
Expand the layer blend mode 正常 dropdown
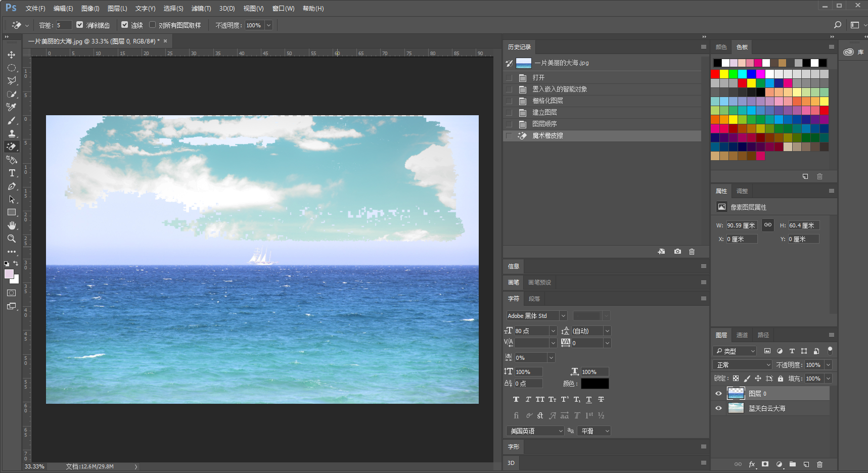pyautogui.click(x=742, y=365)
